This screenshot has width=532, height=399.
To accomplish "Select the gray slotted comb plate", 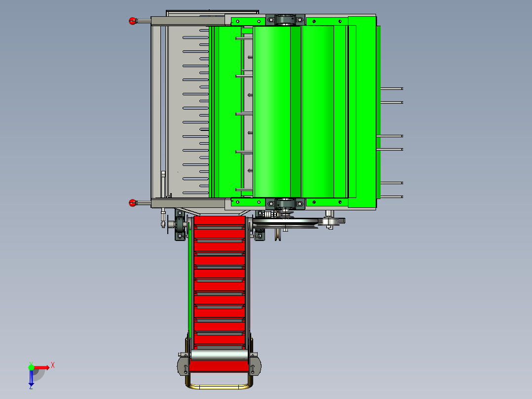I will [189, 112].
